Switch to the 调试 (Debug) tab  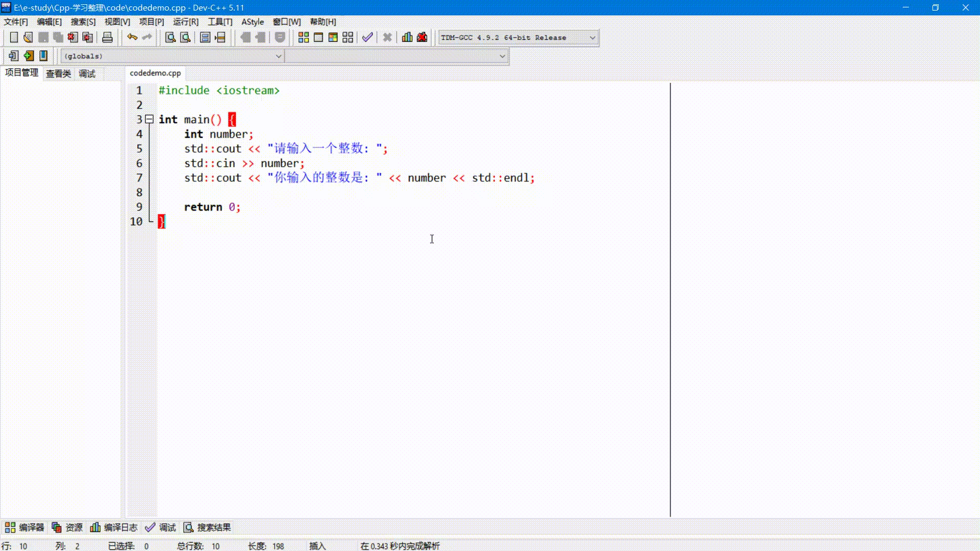[x=86, y=72]
